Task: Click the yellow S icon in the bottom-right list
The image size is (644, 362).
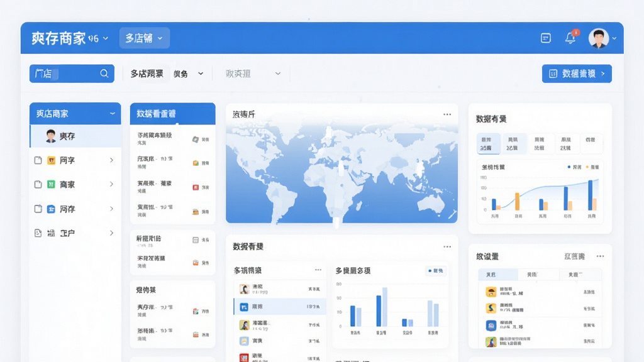Action: click(491, 308)
